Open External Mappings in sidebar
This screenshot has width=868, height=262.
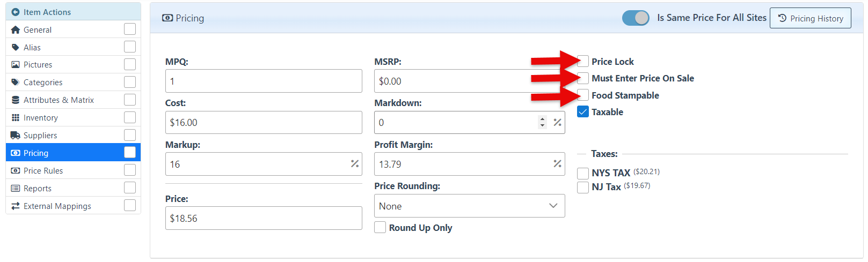click(57, 206)
